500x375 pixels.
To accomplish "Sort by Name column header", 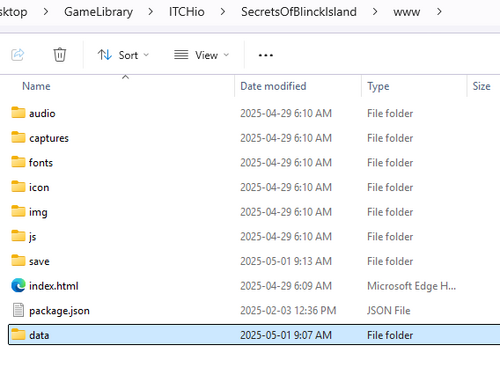I will click(36, 86).
